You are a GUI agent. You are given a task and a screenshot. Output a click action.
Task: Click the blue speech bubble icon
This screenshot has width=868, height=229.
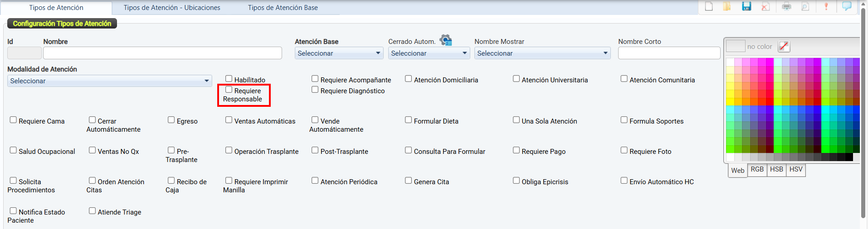coord(847,6)
